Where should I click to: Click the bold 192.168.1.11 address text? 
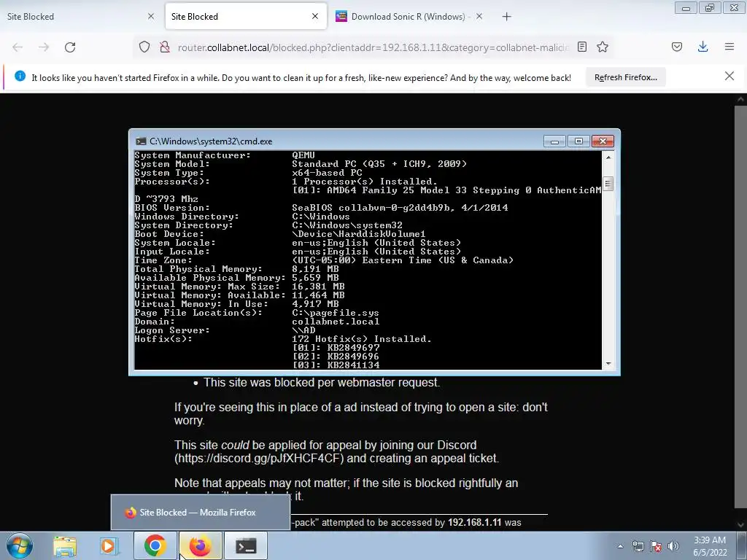pos(474,522)
